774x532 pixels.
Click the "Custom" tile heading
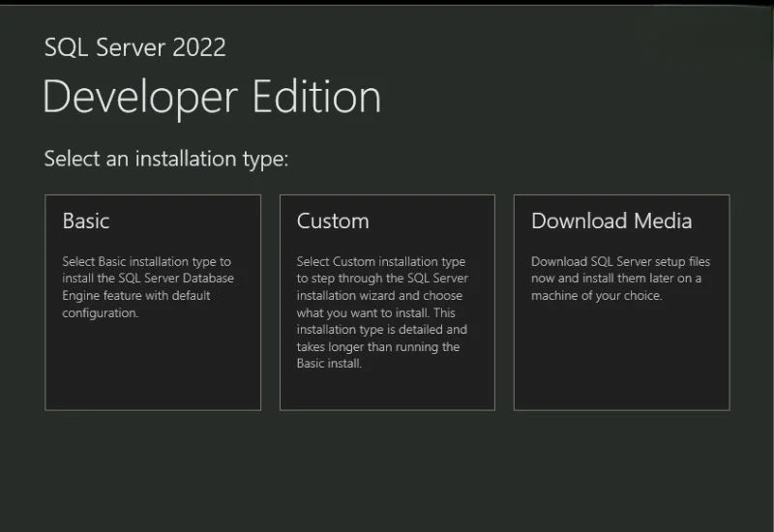click(333, 221)
